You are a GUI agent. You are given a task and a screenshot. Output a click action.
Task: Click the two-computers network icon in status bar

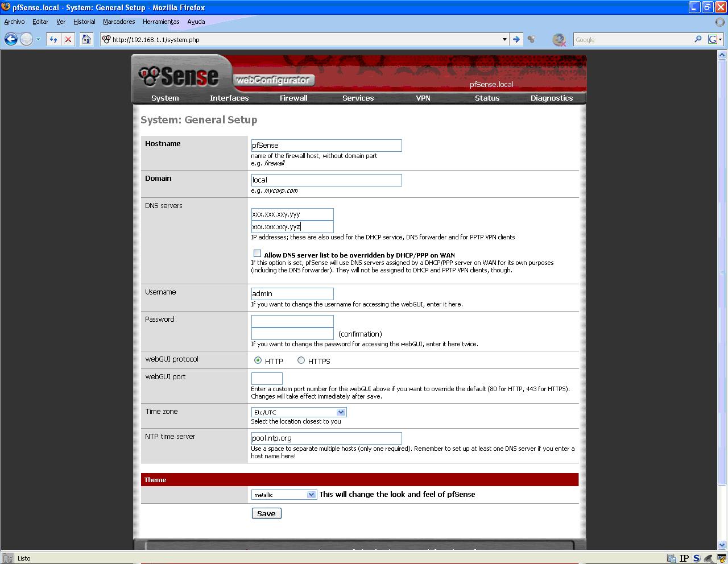[x=671, y=558]
